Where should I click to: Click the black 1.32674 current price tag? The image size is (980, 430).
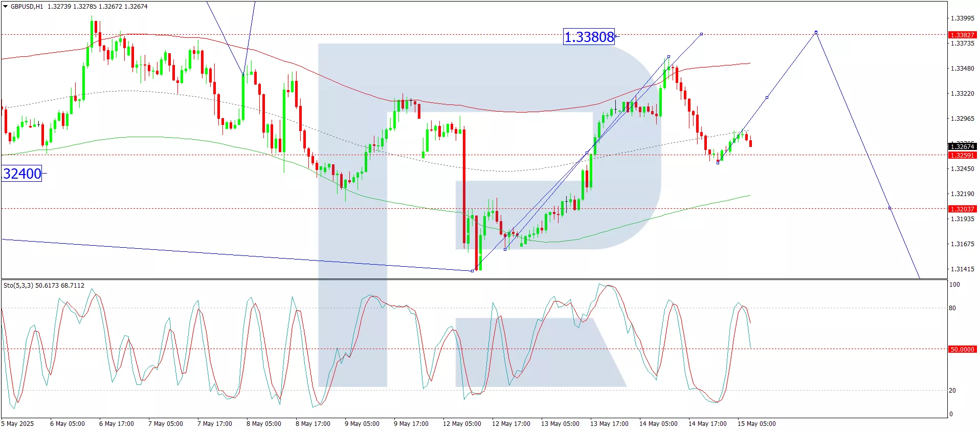pyautogui.click(x=962, y=147)
